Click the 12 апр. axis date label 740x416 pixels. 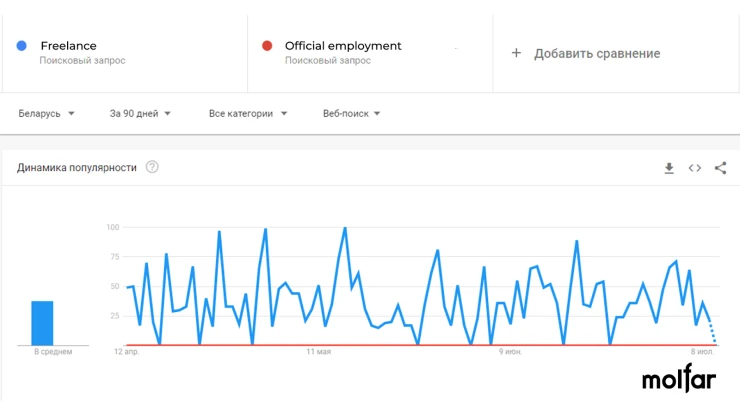click(126, 352)
